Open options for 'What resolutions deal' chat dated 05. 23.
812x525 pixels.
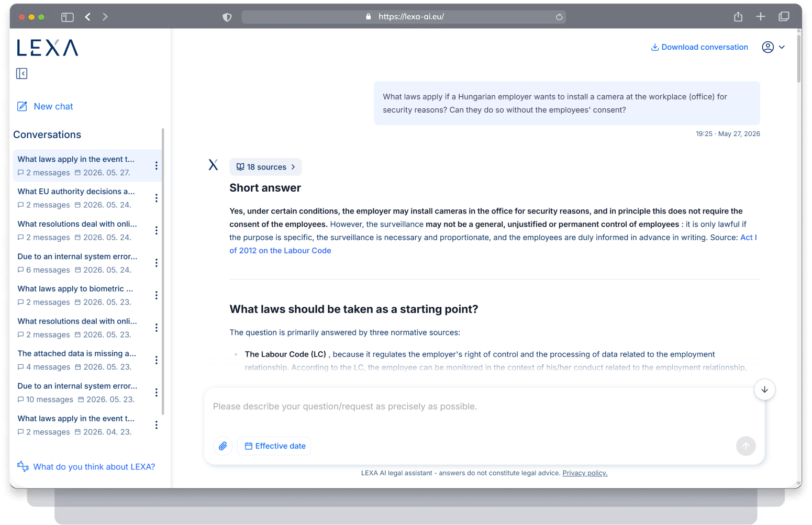pos(156,328)
